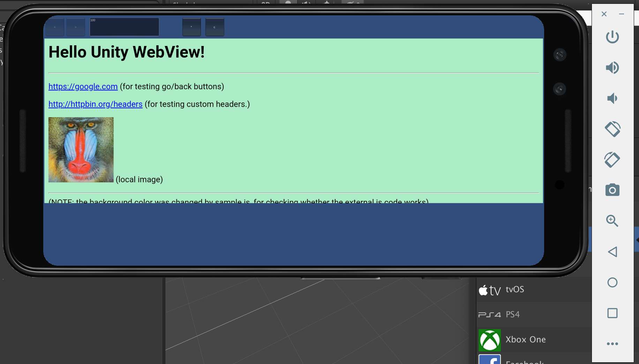The height and width of the screenshot is (364, 639).
Task: Open the emulator zoom tool
Action: tap(613, 221)
